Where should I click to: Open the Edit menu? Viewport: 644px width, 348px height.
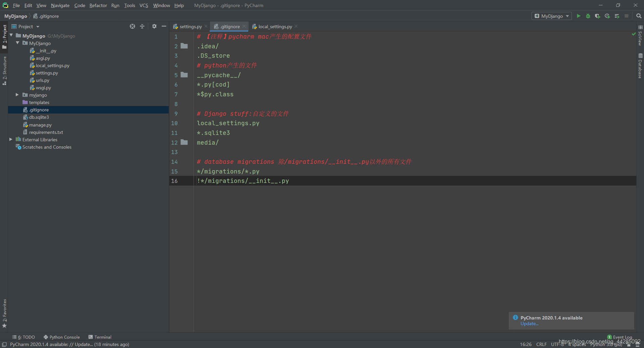pyautogui.click(x=28, y=5)
